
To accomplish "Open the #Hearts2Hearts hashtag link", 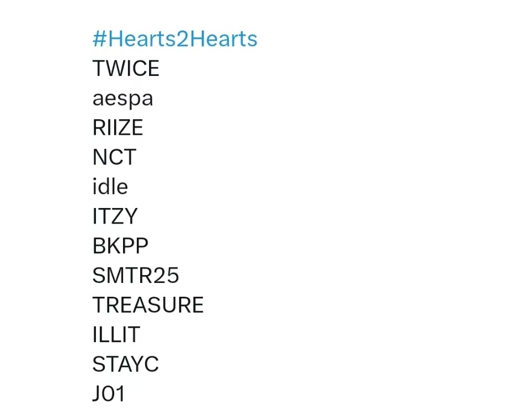I will 175,39.
